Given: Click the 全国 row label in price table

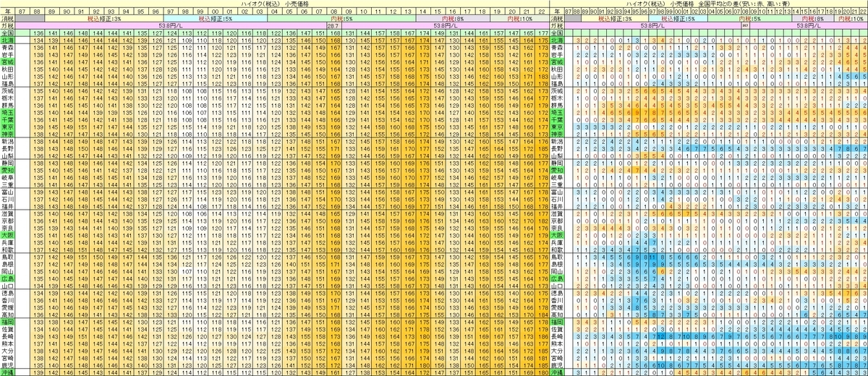Looking at the screenshot, I should (9, 33).
